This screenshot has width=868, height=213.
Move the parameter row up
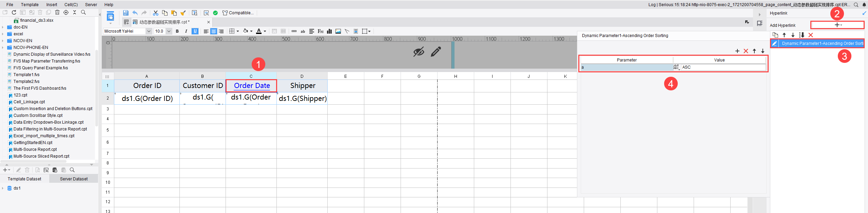pyautogui.click(x=754, y=51)
